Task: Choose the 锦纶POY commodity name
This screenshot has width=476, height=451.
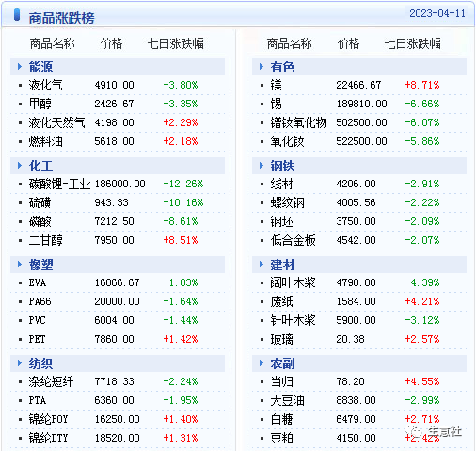Action: point(48,419)
